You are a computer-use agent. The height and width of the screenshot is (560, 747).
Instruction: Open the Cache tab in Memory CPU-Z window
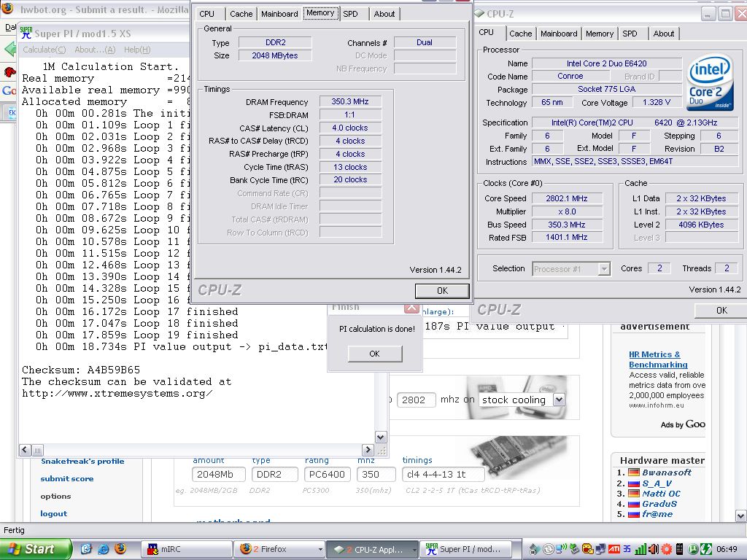(x=241, y=14)
